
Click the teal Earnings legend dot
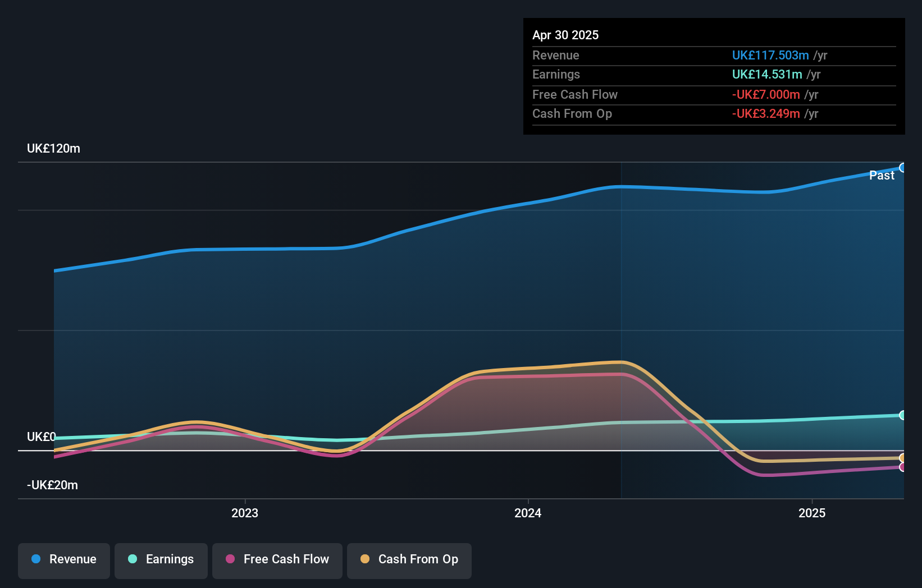131,559
